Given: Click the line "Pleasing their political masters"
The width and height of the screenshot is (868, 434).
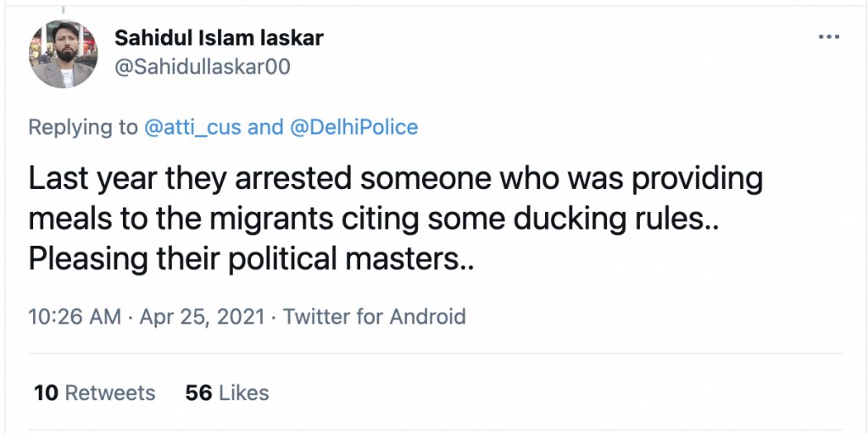Looking at the screenshot, I should pos(251,259).
